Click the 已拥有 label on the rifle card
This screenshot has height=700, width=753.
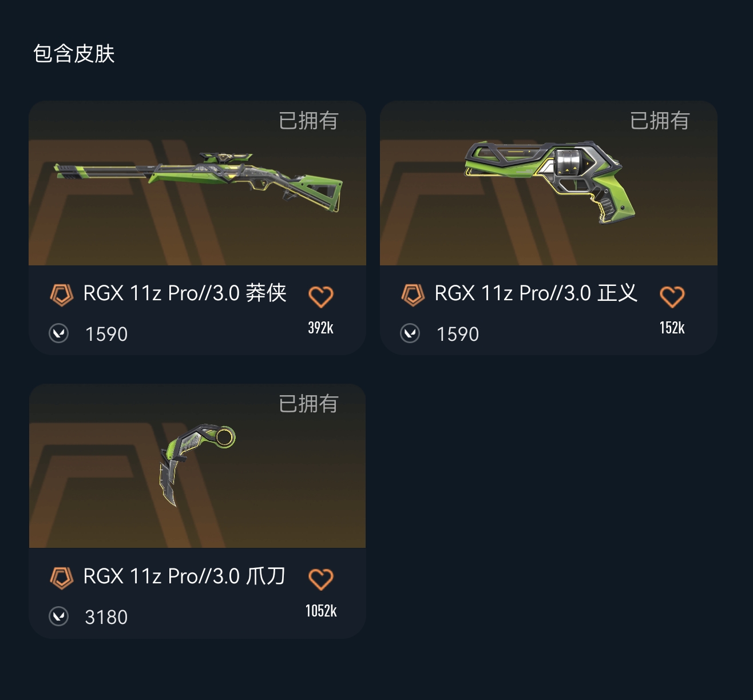click(x=309, y=121)
